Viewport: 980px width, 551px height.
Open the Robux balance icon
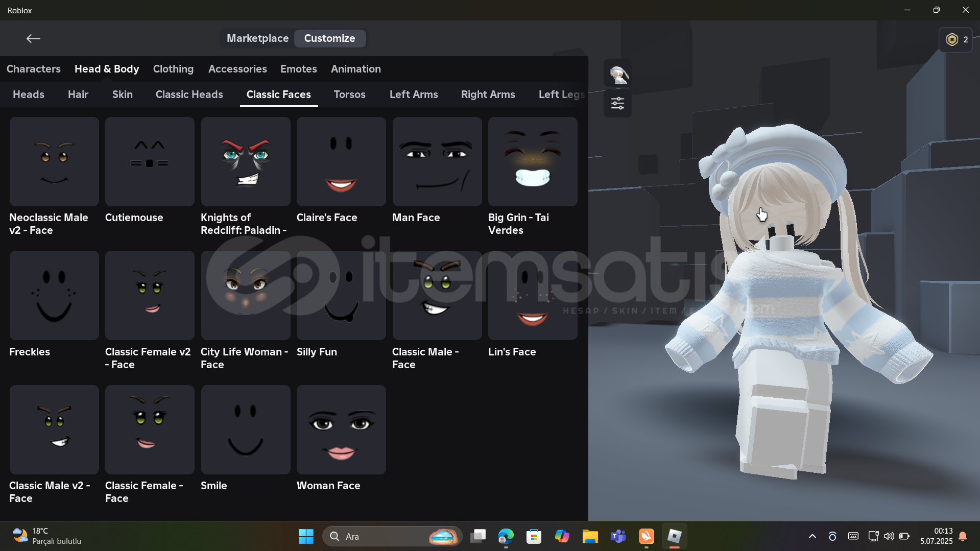tap(952, 39)
